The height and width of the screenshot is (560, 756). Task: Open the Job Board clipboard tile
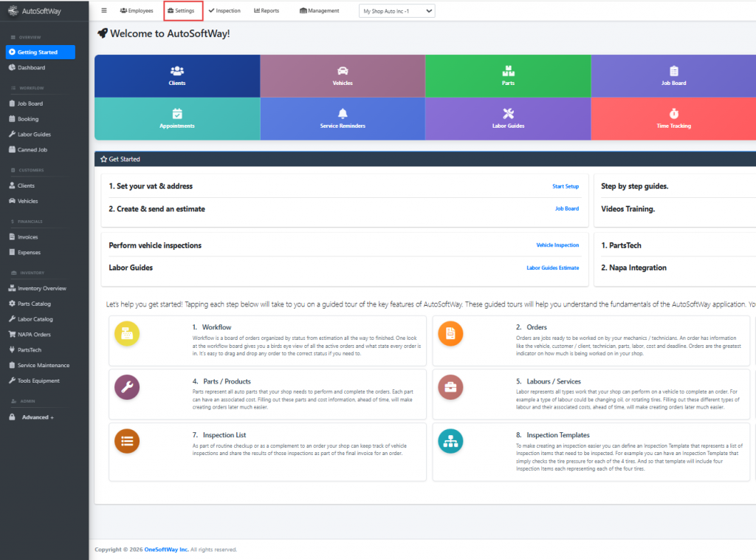click(673, 75)
